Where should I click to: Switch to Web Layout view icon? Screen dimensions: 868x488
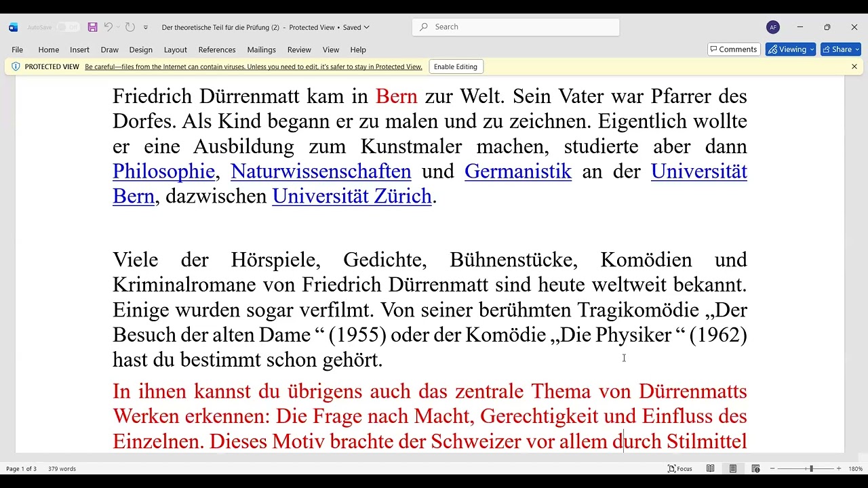tap(755, 468)
